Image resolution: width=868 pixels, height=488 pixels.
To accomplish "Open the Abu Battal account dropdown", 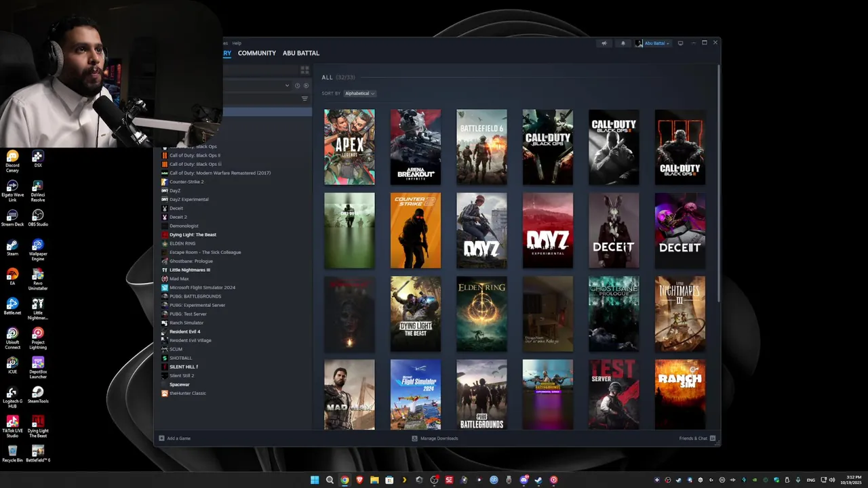I will click(x=652, y=43).
